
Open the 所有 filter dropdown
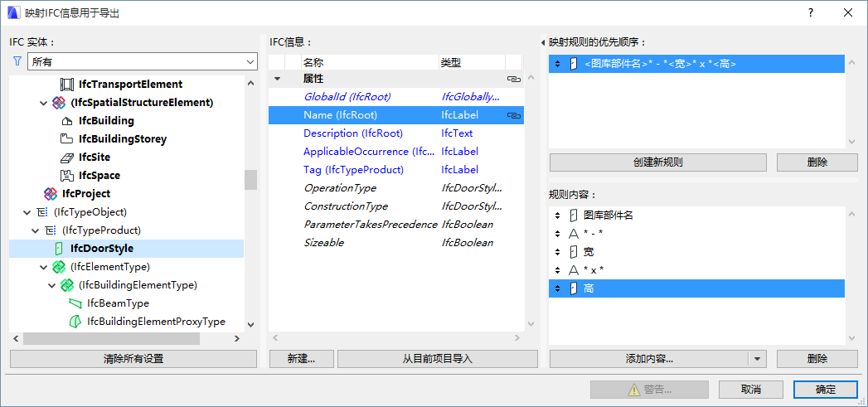[143, 62]
